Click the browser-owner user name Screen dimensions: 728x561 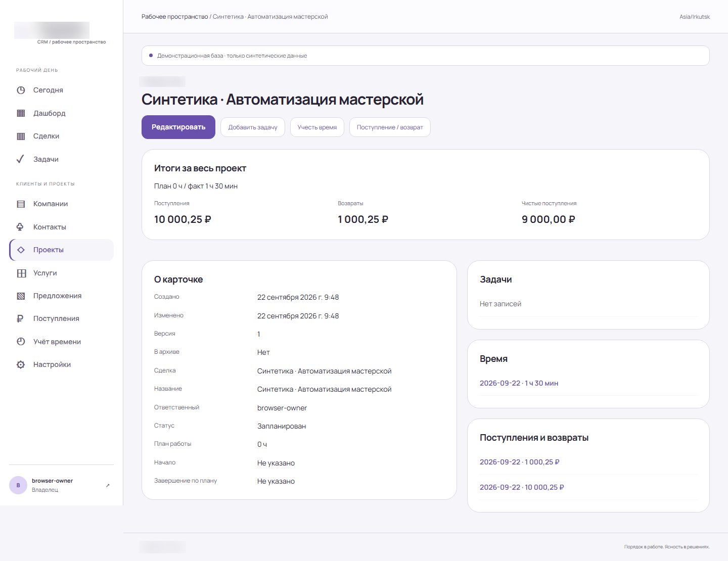click(52, 481)
